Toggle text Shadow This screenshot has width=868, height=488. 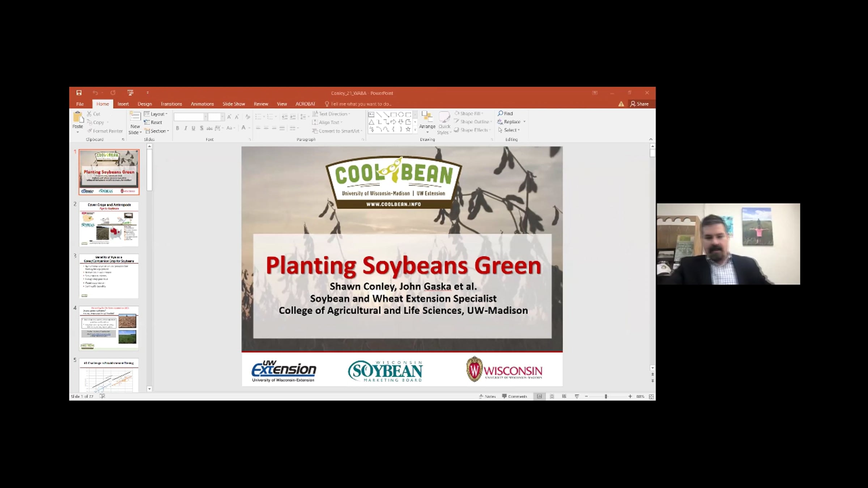click(201, 128)
